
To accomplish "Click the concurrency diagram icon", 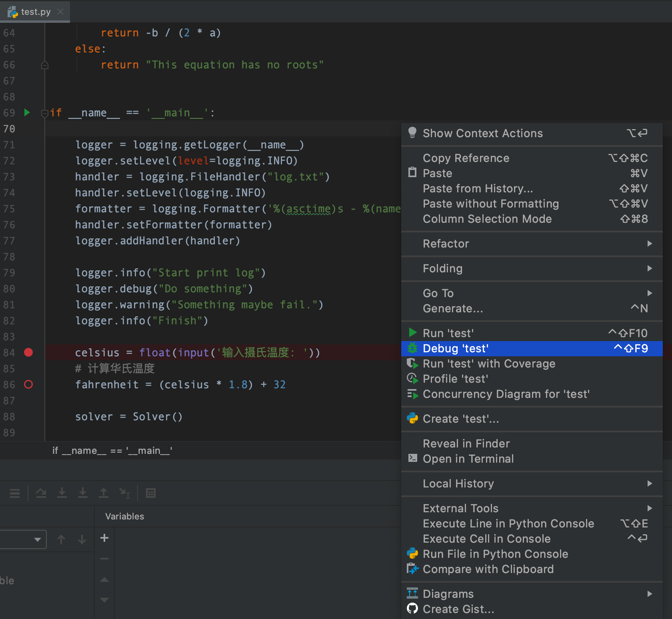I will click(x=412, y=394).
